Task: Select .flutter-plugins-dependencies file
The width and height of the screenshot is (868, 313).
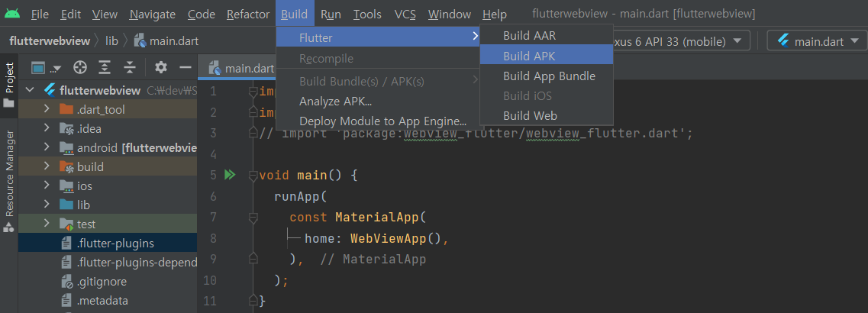Action: point(108,262)
